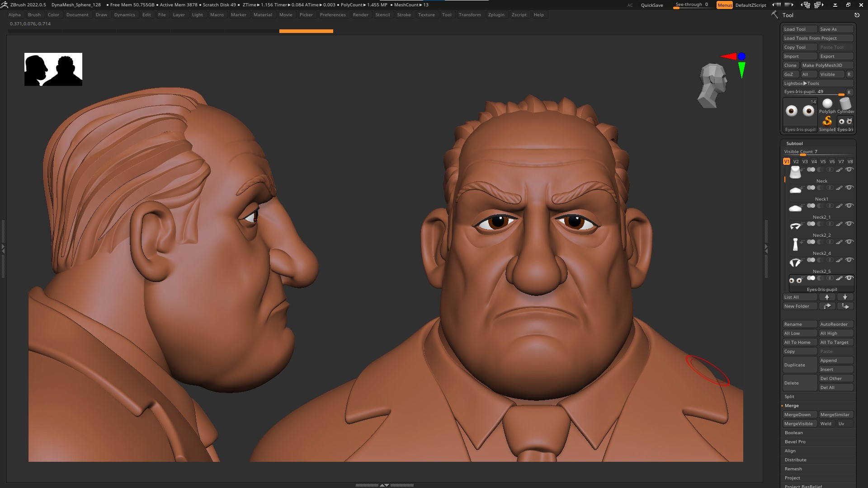Collapse the Merge subpalette
The image size is (868, 488).
[x=792, y=405]
